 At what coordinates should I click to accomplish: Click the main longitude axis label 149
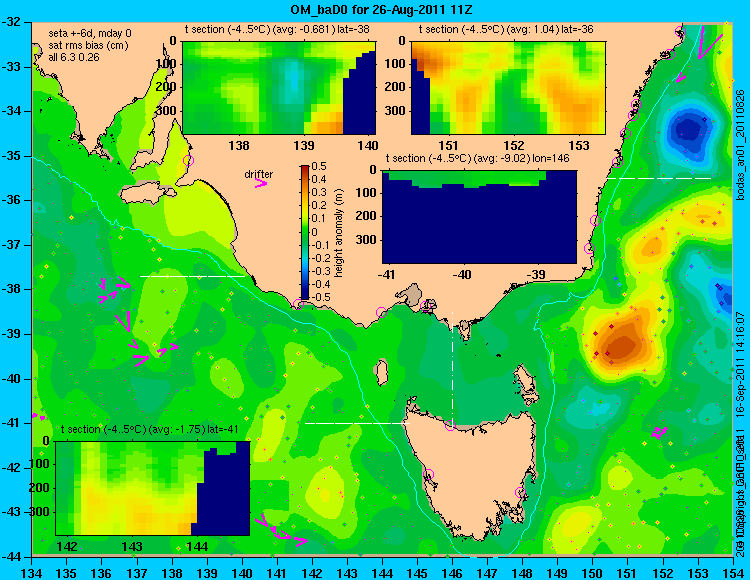tap(558, 571)
